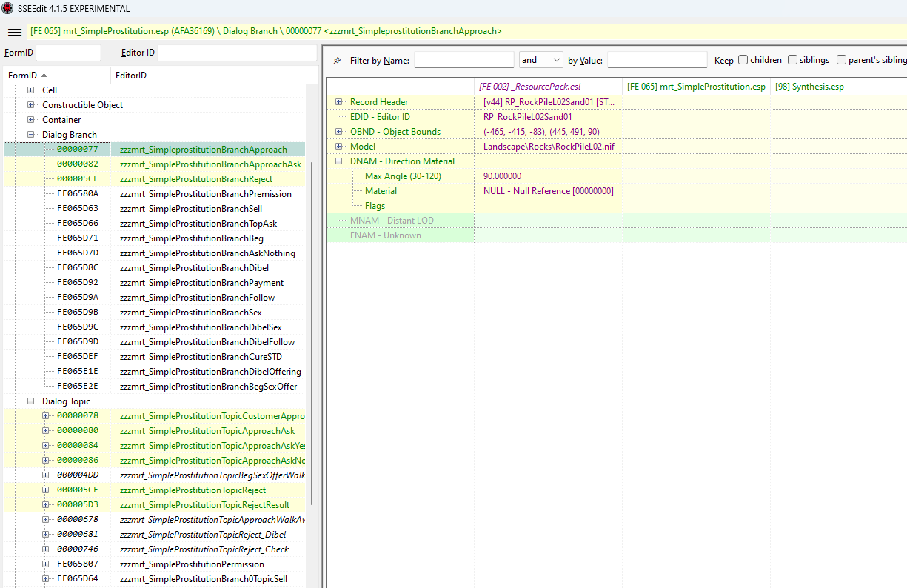Expand the Model row
Image resolution: width=907 pixels, height=588 pixels.
click(338, 147)
